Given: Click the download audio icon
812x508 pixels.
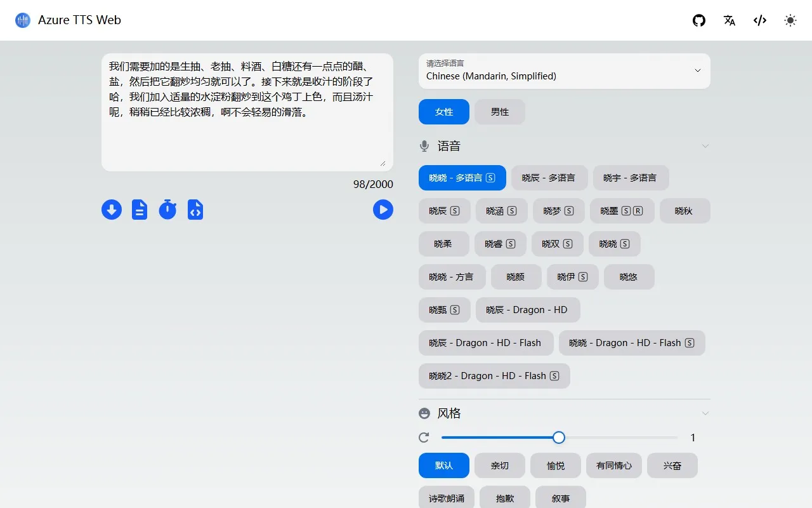Looking at the screenshot, I should click(x=112, y=210).
